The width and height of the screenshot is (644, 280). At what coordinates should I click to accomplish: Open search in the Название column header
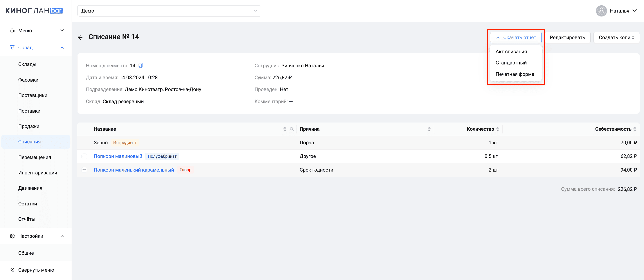pyautogui.click(x=292, y=129)
